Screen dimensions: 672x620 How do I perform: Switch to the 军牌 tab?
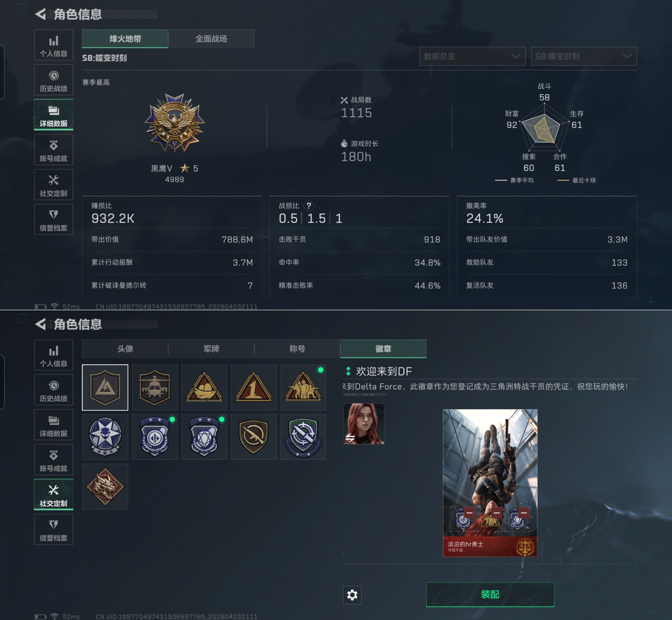point(211,348)
